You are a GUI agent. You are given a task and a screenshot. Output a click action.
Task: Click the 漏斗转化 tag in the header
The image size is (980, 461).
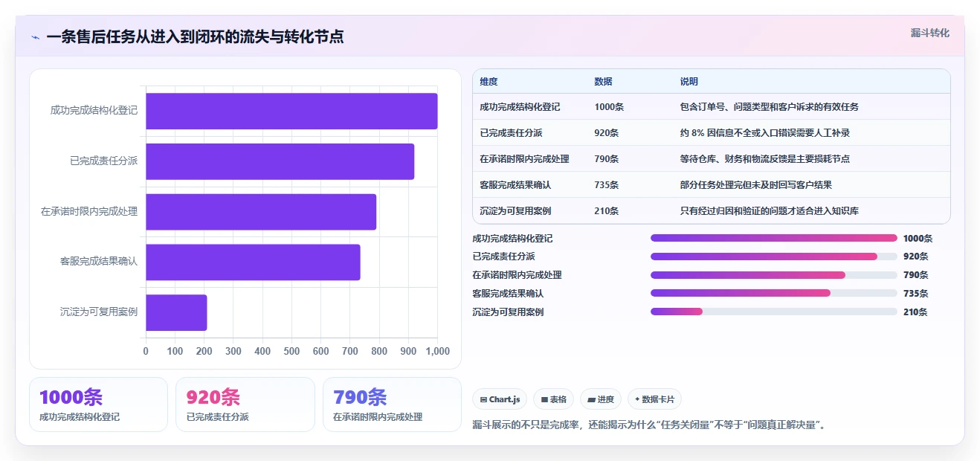pyautogui.click(x=929, y=33)
